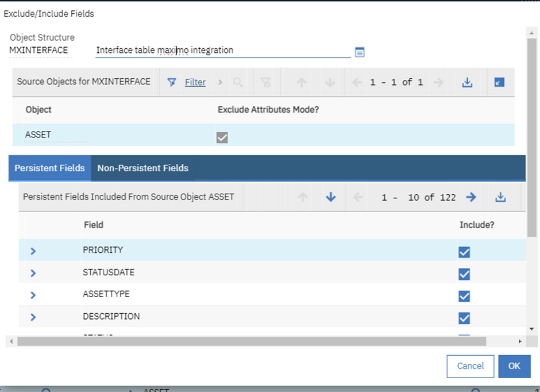Screen dimensions: 540x392
Task: Toggle Exclude Attributes Mode for ASSET
Action: pos(222,137)
